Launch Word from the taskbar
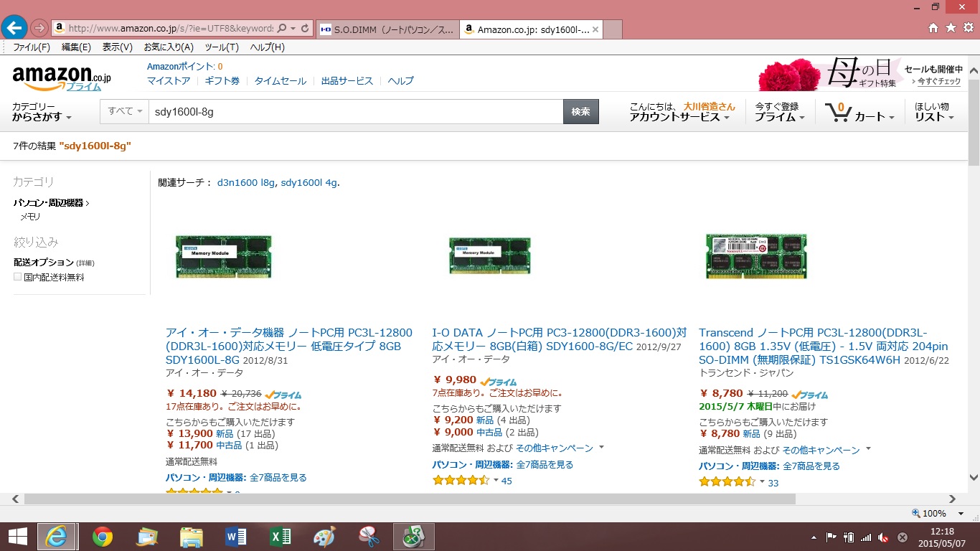Screen dimensions: 980x551 tap(236, 537)
